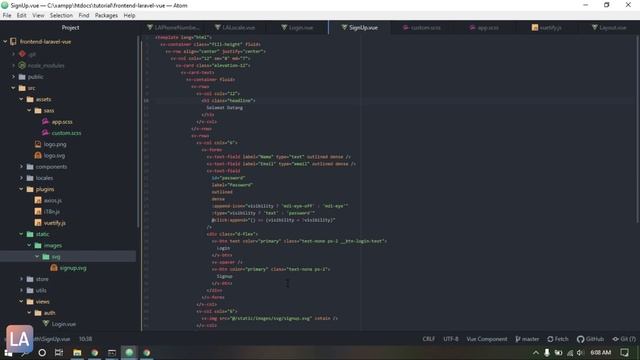Click the Sass icon of custom.scss in tree
This screenshot has height=360, width=640.
45,133
